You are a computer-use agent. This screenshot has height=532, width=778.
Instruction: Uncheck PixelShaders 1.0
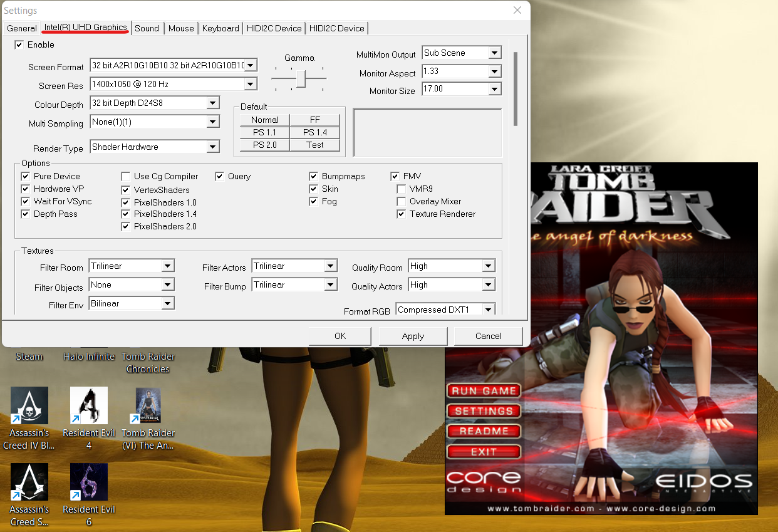coord(126,202)
